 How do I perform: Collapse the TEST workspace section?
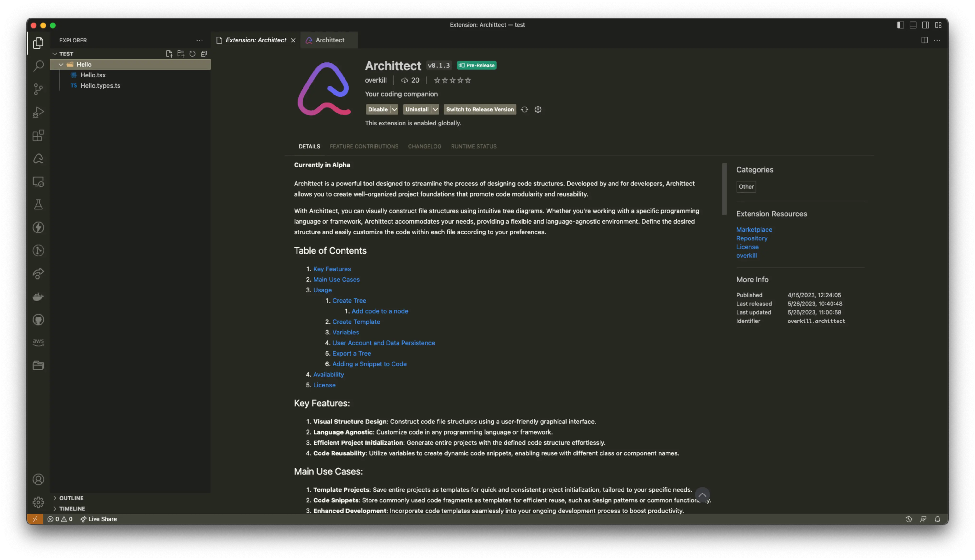[x=55, y=54]
